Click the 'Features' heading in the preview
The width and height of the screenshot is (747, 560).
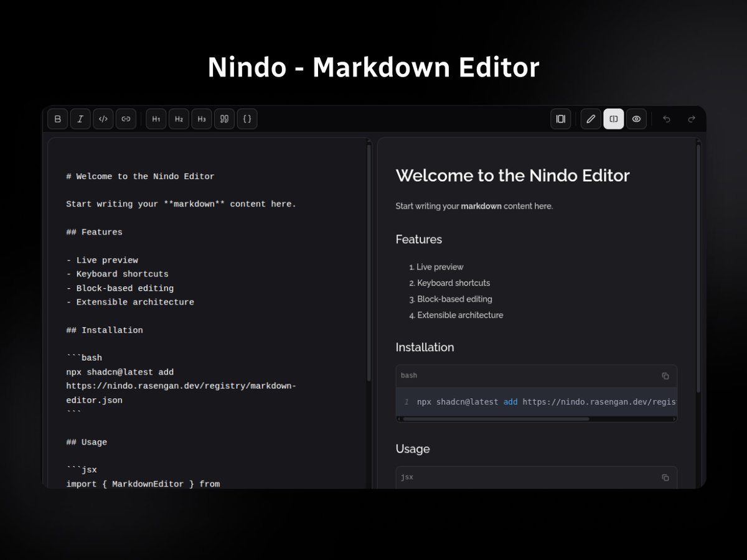419,240
